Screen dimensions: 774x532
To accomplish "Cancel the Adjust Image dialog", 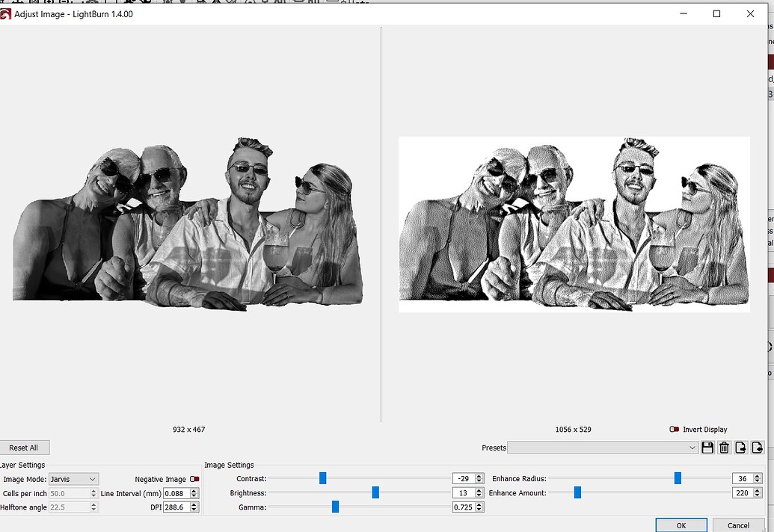I will (739, 525).
